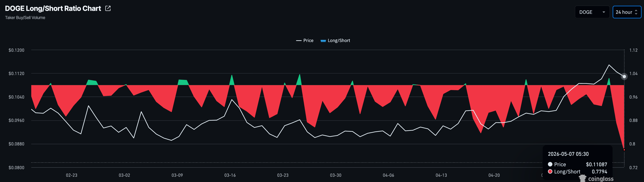Click the 03-30 date axis label
Viewport: 644px width, 182px height.
click(x=336, y=175)
